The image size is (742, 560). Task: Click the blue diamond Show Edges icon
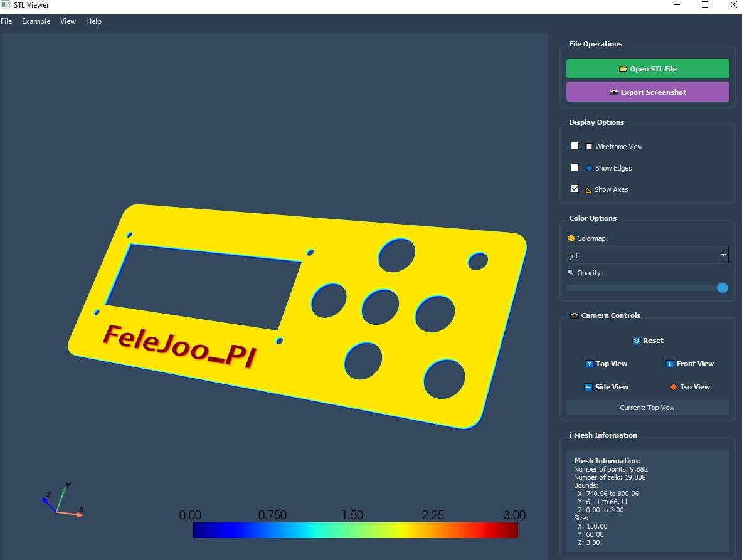point(589,168)
